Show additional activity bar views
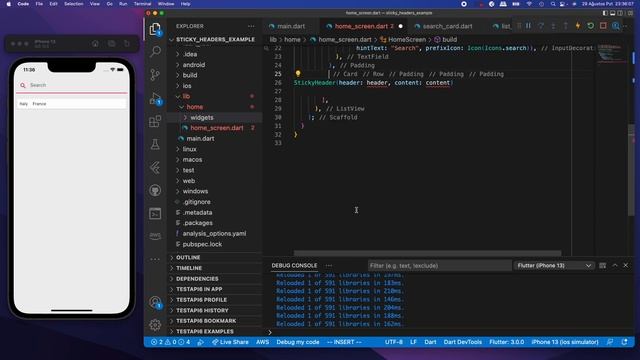Viewport: 640px width, 360px height. coord(155,259)
